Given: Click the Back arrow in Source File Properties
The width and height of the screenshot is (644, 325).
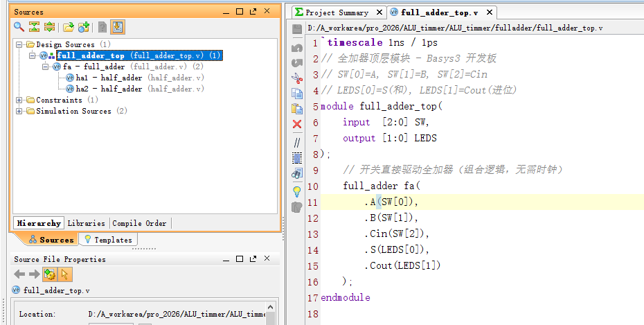Looking at the screenshot, I should coord(19,274).
